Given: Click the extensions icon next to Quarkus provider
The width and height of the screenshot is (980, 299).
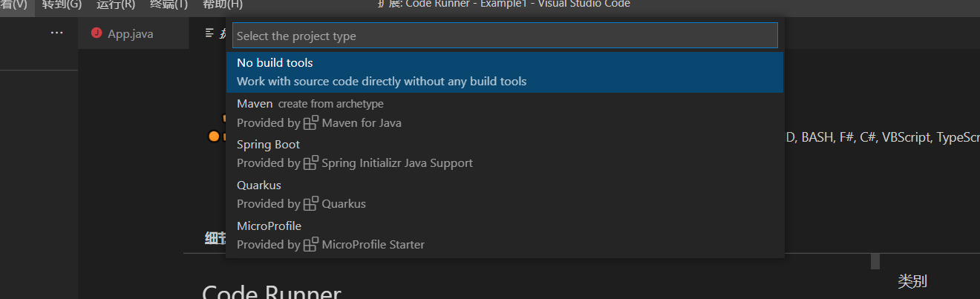Looking at the screenshot, I should click(x=311, y=203).
